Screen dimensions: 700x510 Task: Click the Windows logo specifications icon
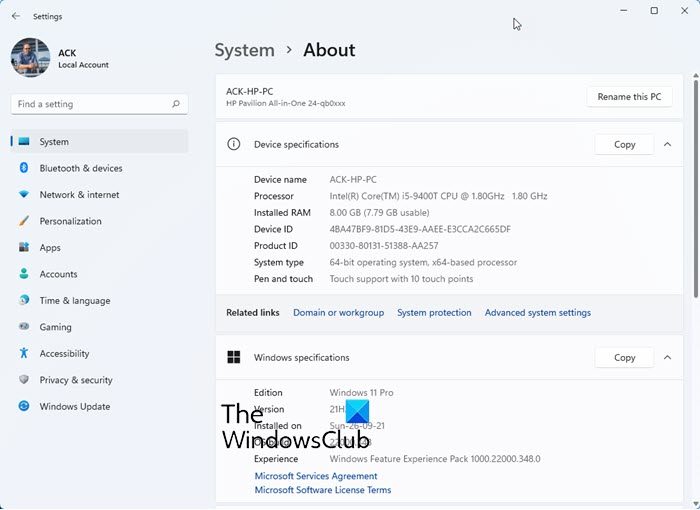pyautogui.click(x=233, y=357)
